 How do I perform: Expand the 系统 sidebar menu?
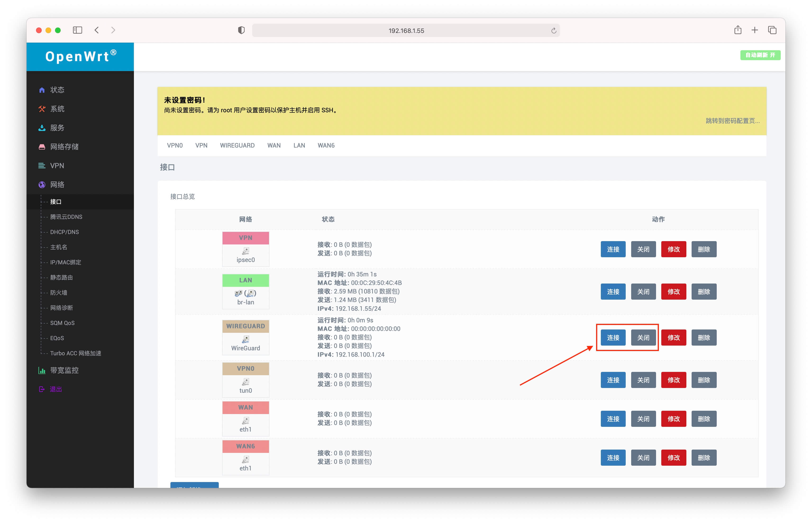tap(57, 109)
